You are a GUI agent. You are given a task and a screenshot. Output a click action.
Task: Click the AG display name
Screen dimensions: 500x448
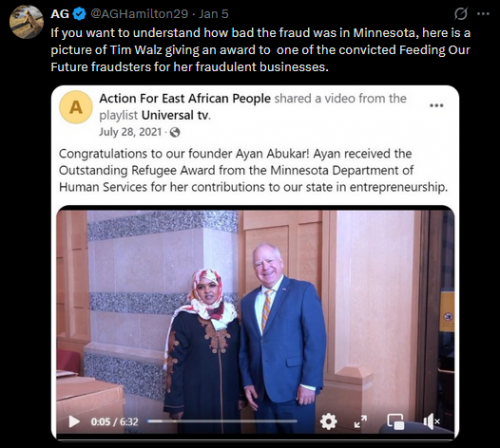(60, 14)
